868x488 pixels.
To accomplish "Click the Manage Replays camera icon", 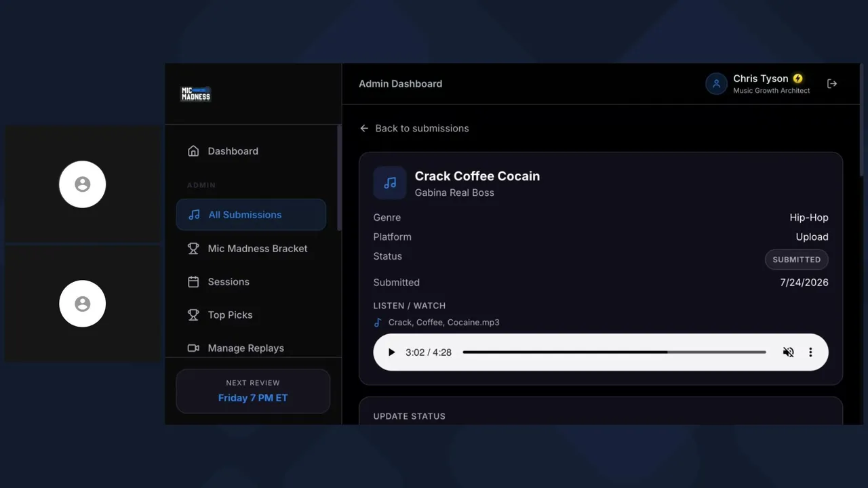I will pyautogui.click(x=193, y=348).
